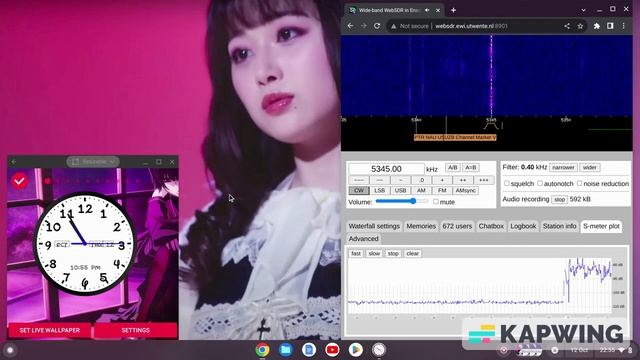Open the tab search chevron in Chrome
Viewport: 640px width, 360px height.
583,10
